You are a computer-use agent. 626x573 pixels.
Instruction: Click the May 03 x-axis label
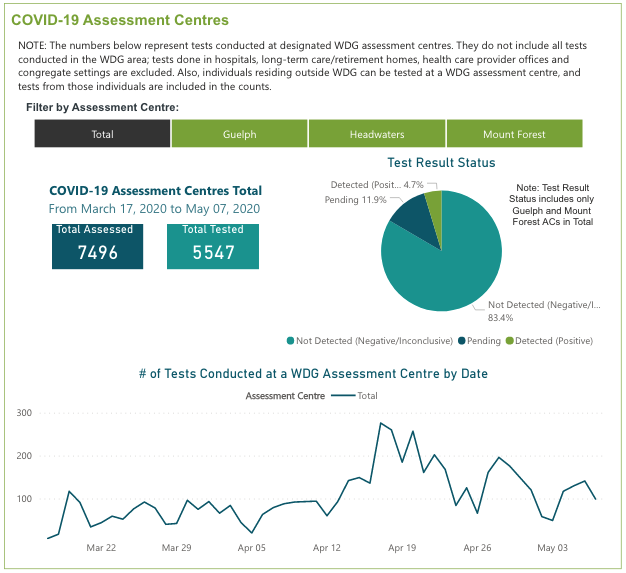point(552,548)
